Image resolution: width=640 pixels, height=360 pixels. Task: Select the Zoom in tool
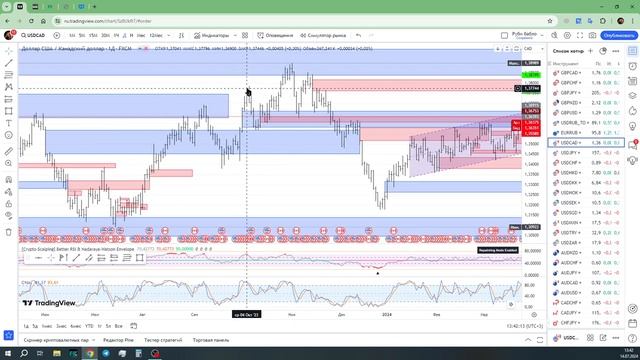tap(9, 163)
